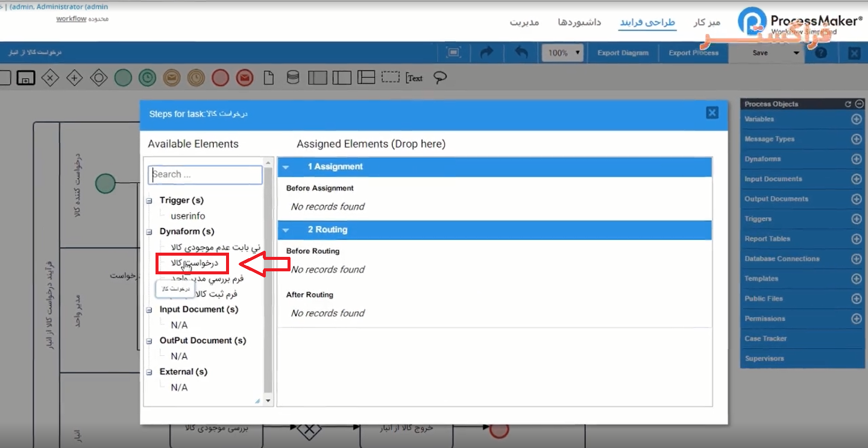The width and height of the screenshot is (868, 448).
Task: Click Export Diagram button
Action: tap(623, 53)
